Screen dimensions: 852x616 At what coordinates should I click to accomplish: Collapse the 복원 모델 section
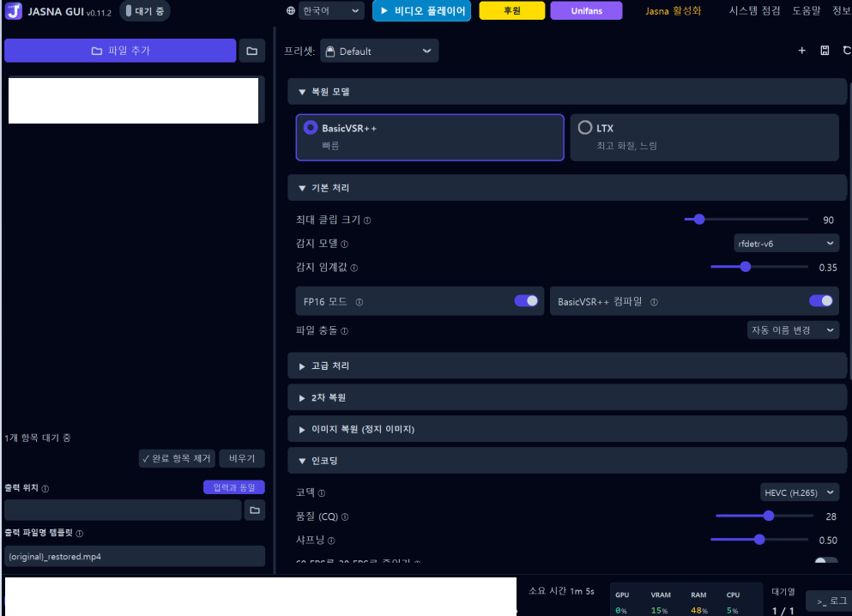[567, 92]
